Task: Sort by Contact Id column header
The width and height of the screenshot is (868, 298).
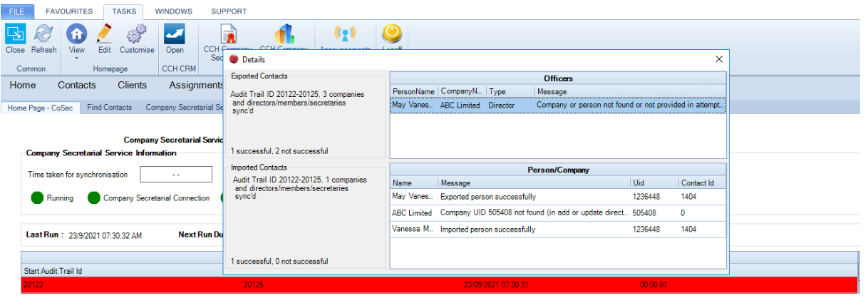Action: click(x=702, y=183)
